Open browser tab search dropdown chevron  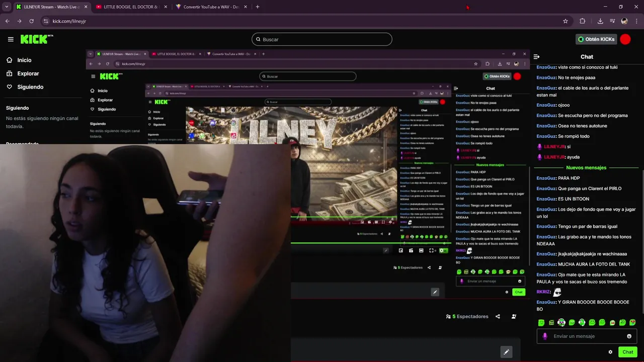pos(7,7)
